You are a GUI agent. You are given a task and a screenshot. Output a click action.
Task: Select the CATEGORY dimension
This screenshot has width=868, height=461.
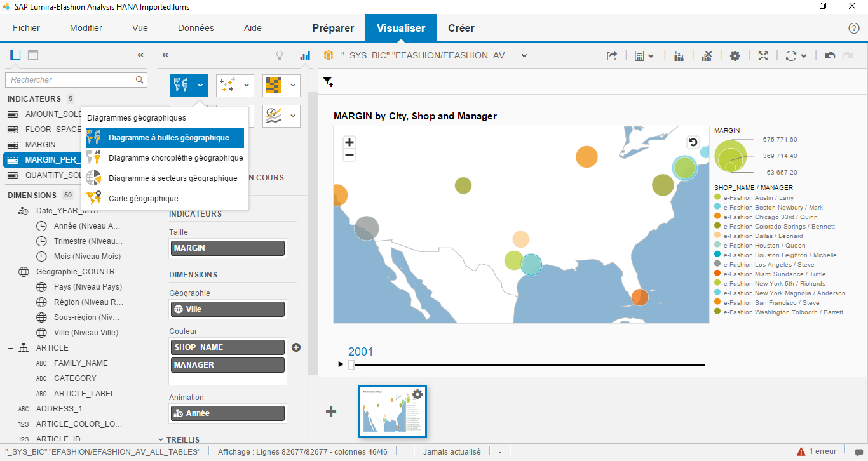pos(75,378)
